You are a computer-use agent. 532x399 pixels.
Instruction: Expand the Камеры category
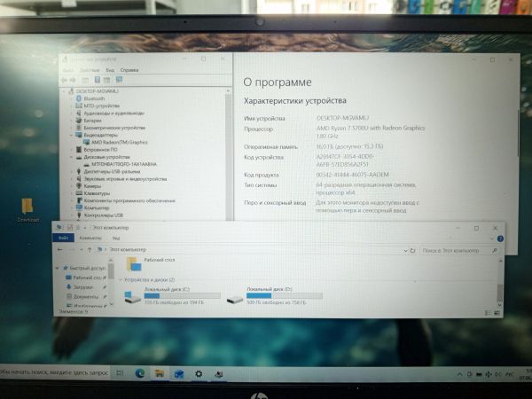(x=72, y=186)
